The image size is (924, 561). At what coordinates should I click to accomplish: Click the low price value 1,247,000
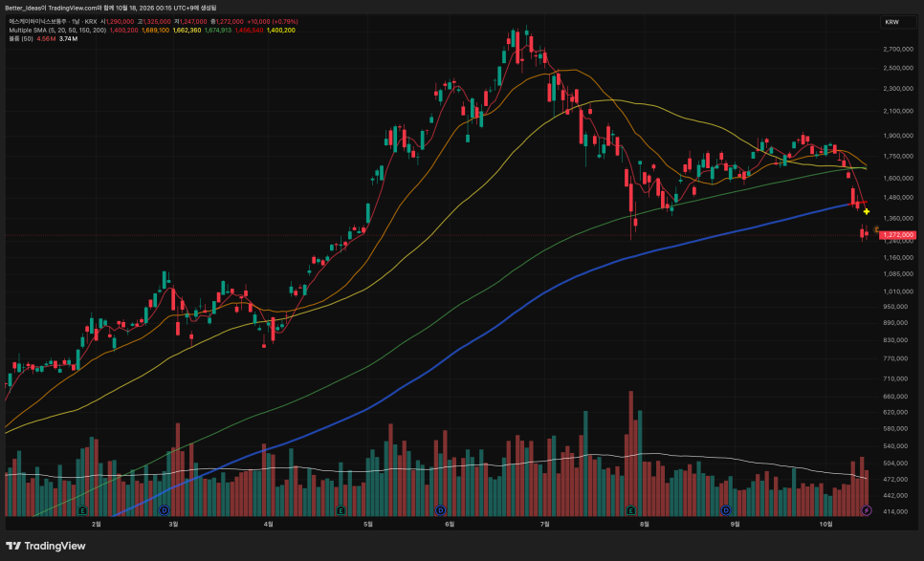192,22
